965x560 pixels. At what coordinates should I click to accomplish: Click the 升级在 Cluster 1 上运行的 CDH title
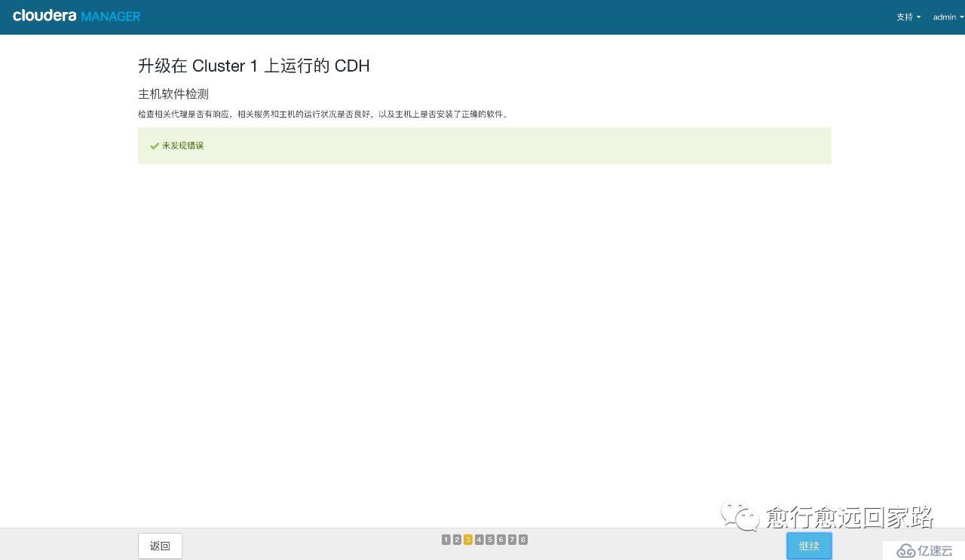click(254, 66)
